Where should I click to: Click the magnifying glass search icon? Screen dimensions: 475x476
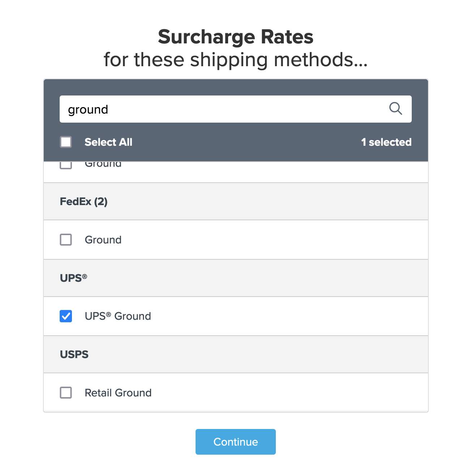coord(395,109)
